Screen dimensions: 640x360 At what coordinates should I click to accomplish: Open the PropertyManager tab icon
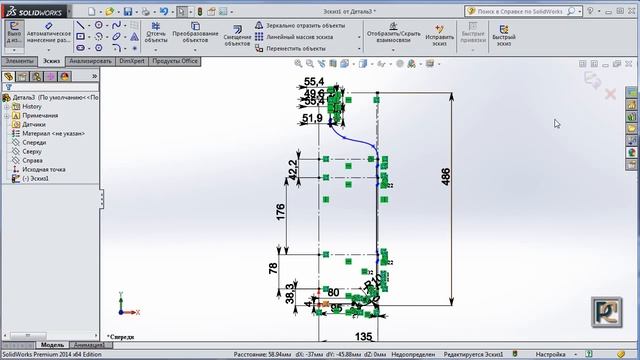[22, 76]
